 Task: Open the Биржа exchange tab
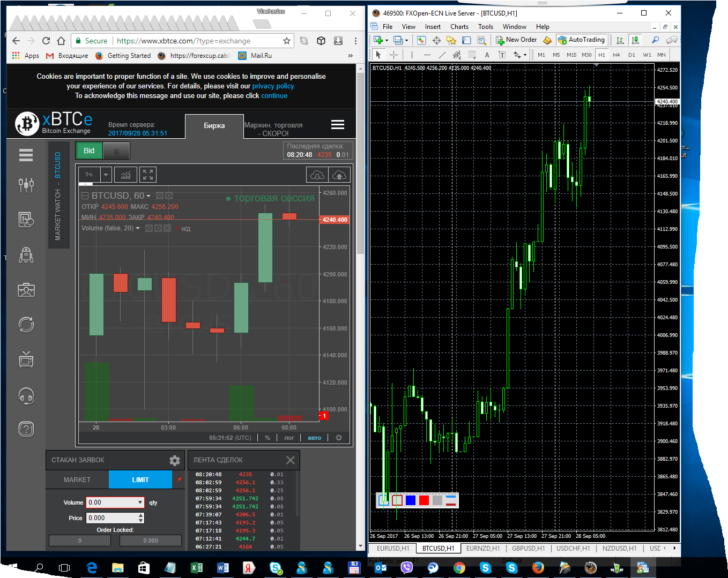pos(214,126)
